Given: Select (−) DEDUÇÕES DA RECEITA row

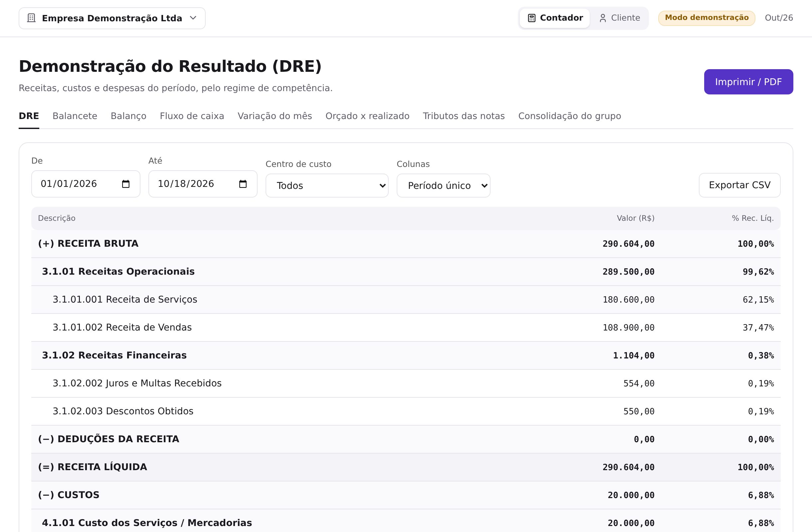Looking at the screenshot, I should [x=406, y=439].
